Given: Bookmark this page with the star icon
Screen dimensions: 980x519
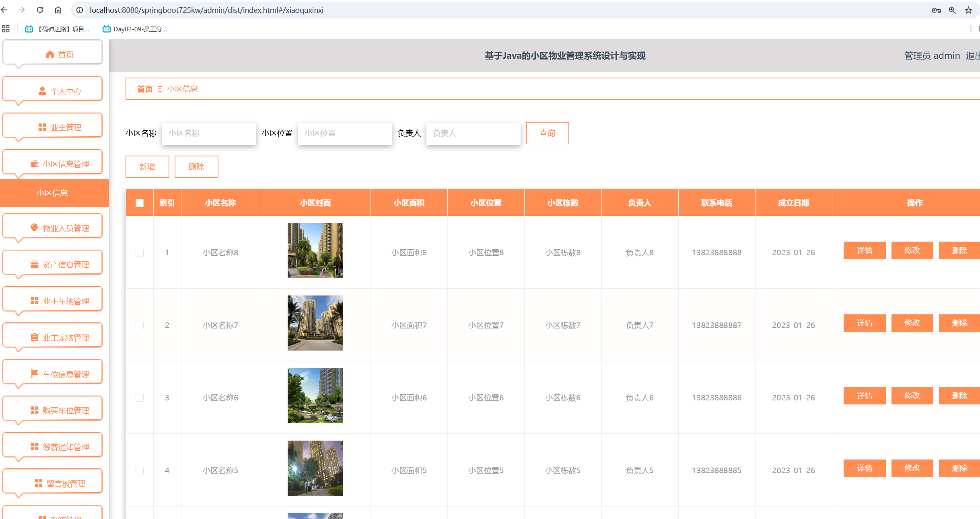Looking at the screenshot, I should (968, 10).
